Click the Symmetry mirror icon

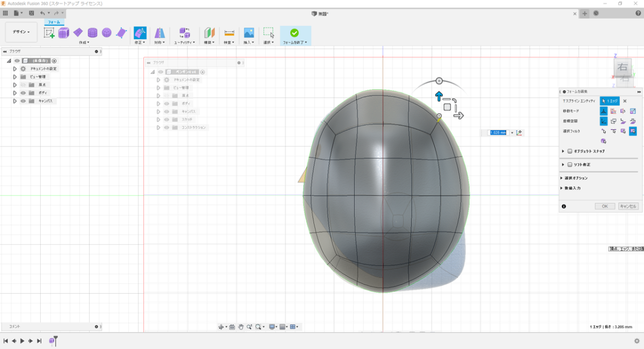159,33
